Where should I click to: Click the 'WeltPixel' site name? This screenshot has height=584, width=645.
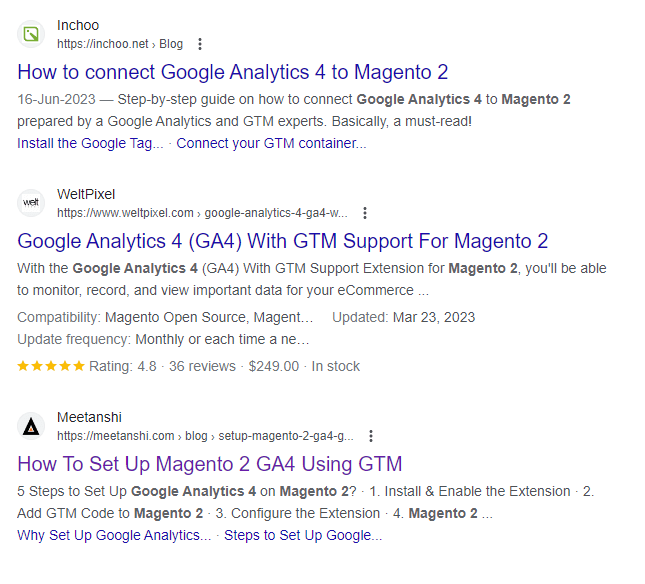coord(86,195)
